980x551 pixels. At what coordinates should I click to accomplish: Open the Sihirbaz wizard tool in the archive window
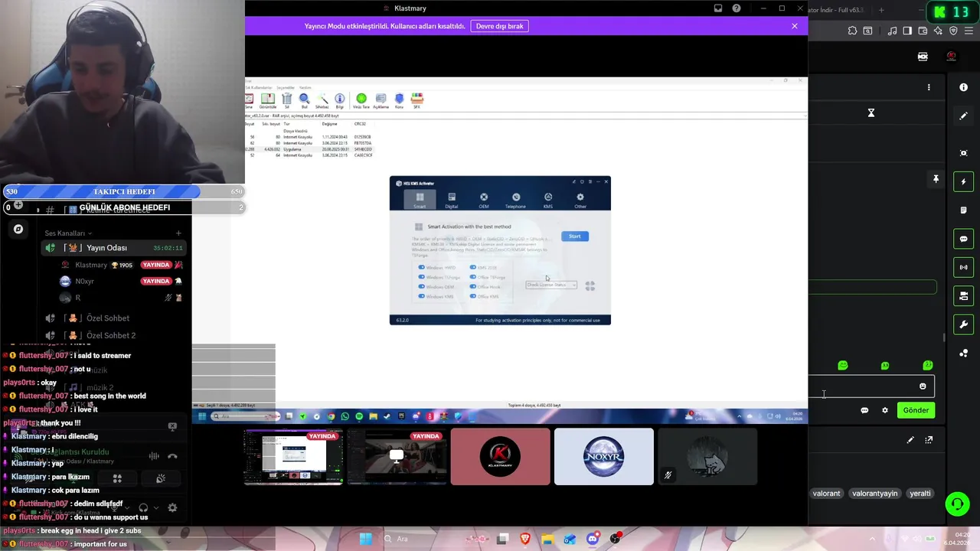click(x=322, y=100)
